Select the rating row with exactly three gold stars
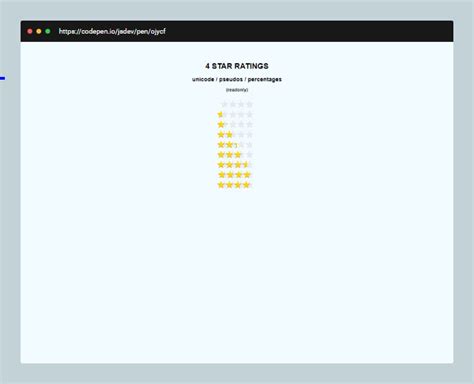The height and width of the screenshot is (384, 474). pyautogui.click(x=235, y=155)
